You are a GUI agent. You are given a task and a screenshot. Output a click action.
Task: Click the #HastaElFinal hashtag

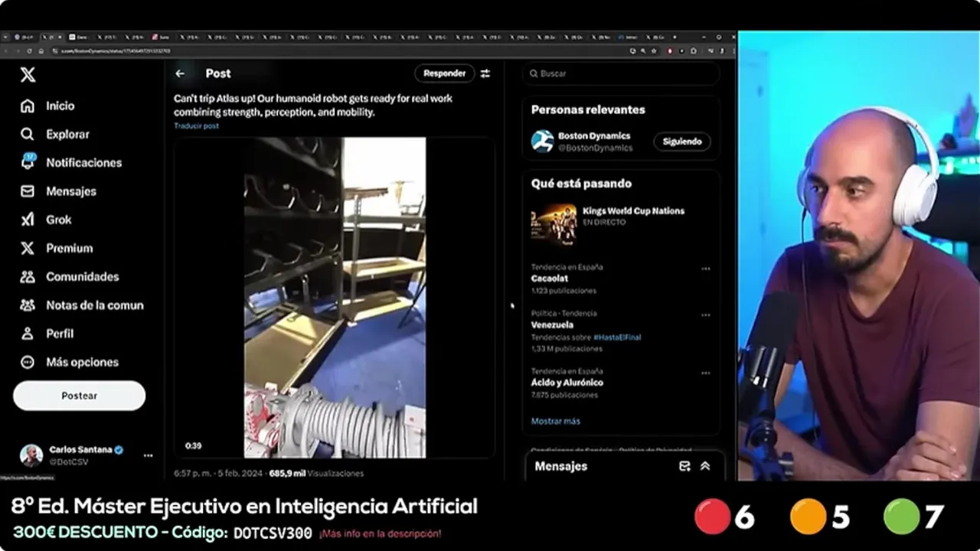tap(617, 337)
